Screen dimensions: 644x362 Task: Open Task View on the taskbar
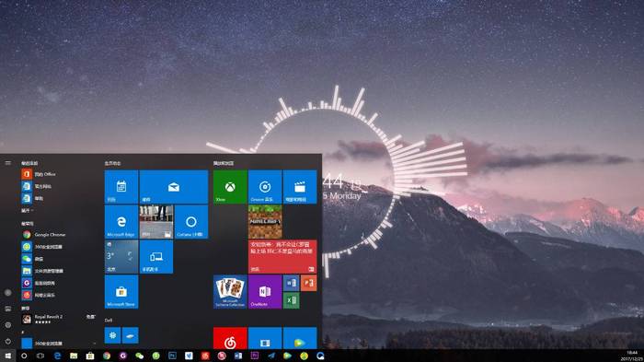(x=40, y=356)
